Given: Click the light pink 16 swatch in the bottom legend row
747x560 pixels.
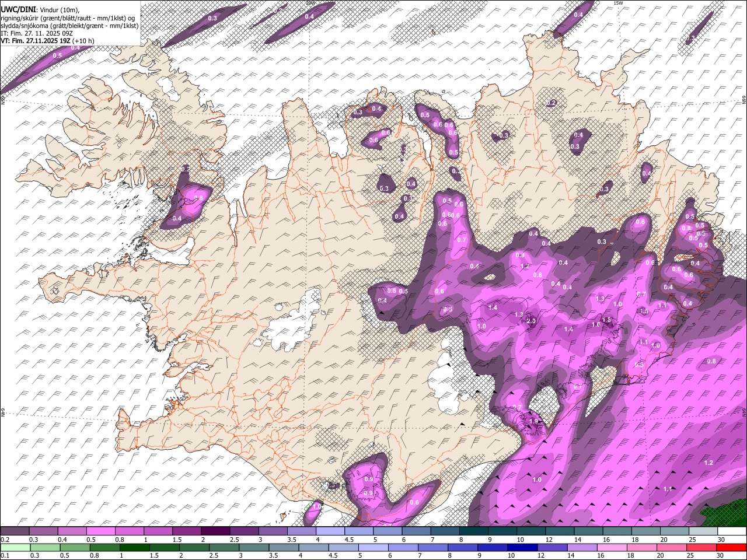Looking at the screenshot, I should [x=612, y=548].
